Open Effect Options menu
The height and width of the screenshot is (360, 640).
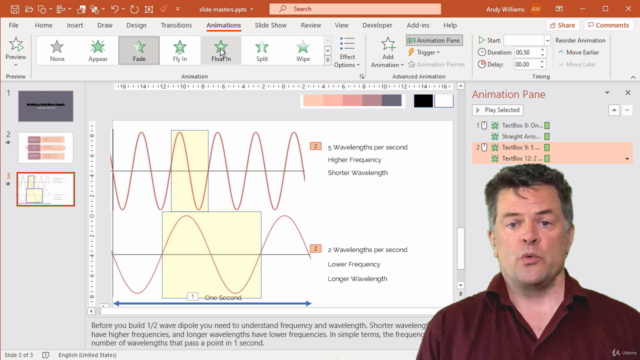tap(347, 52)
